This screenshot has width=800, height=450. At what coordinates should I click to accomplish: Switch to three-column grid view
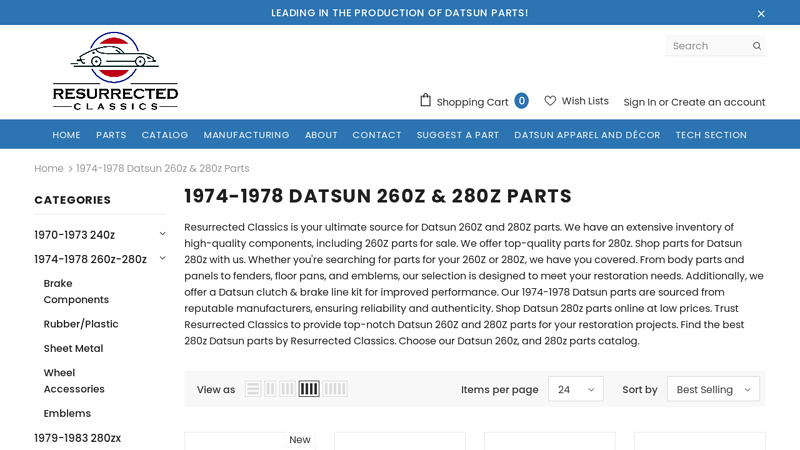[x=287, y=389]
